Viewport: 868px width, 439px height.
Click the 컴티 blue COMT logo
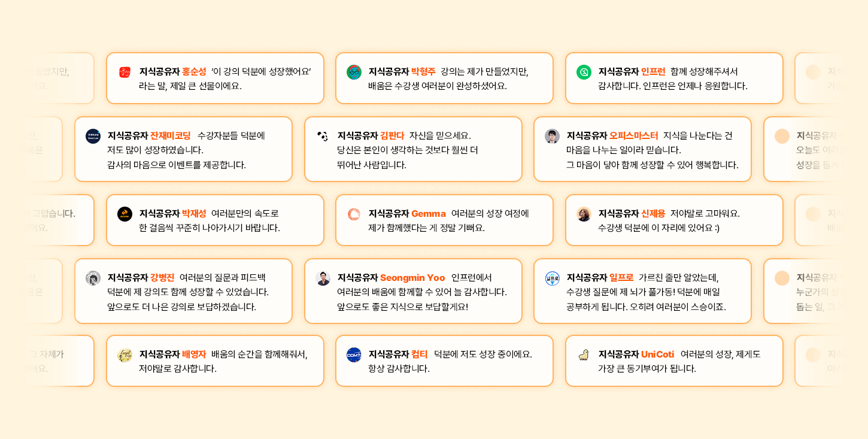(x=354, y=355)
